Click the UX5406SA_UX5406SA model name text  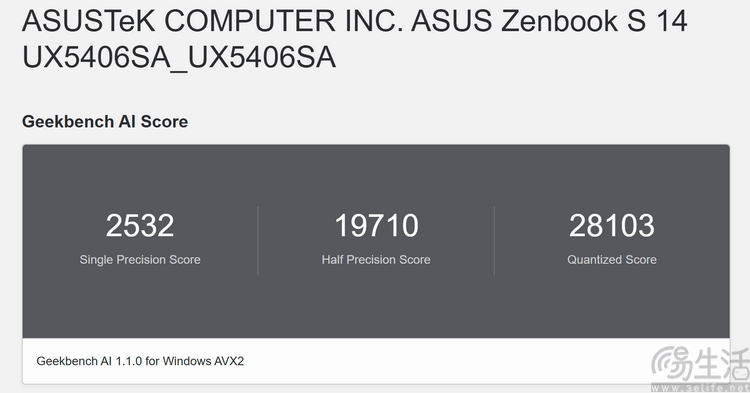[179, 57]
